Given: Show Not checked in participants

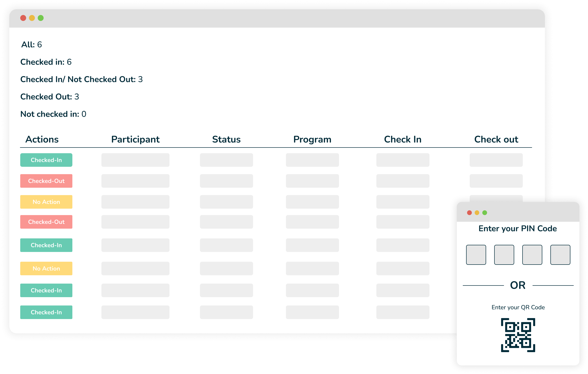Looking at the screenshot, I should coord(53,114).
